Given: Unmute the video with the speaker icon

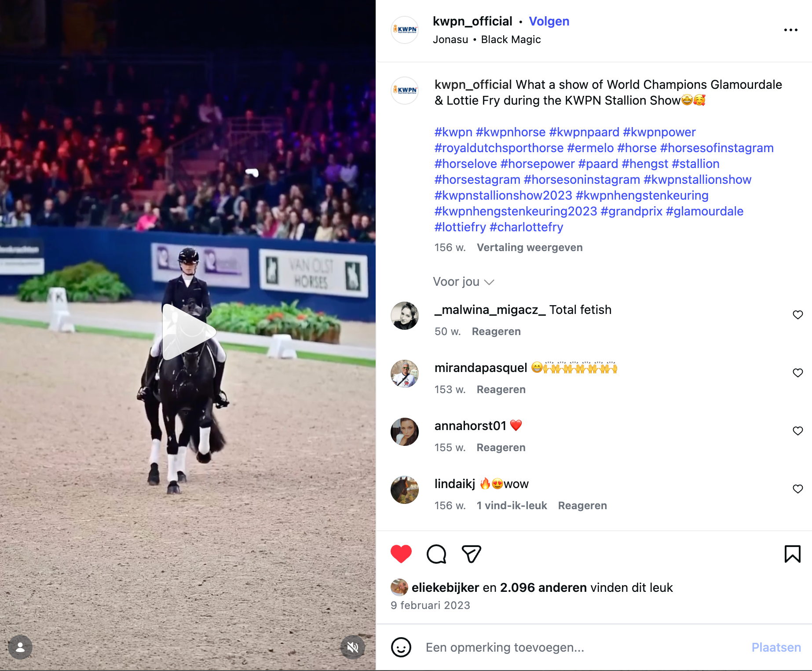Looking at the screenshot, I should coord(353,647).
